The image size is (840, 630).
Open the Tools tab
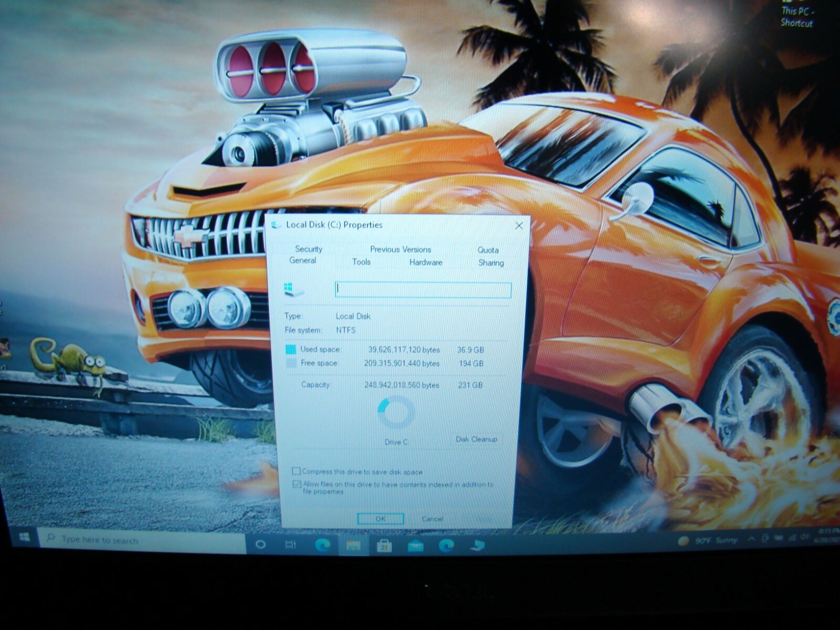pyautogui.click(x=361, y=261)
